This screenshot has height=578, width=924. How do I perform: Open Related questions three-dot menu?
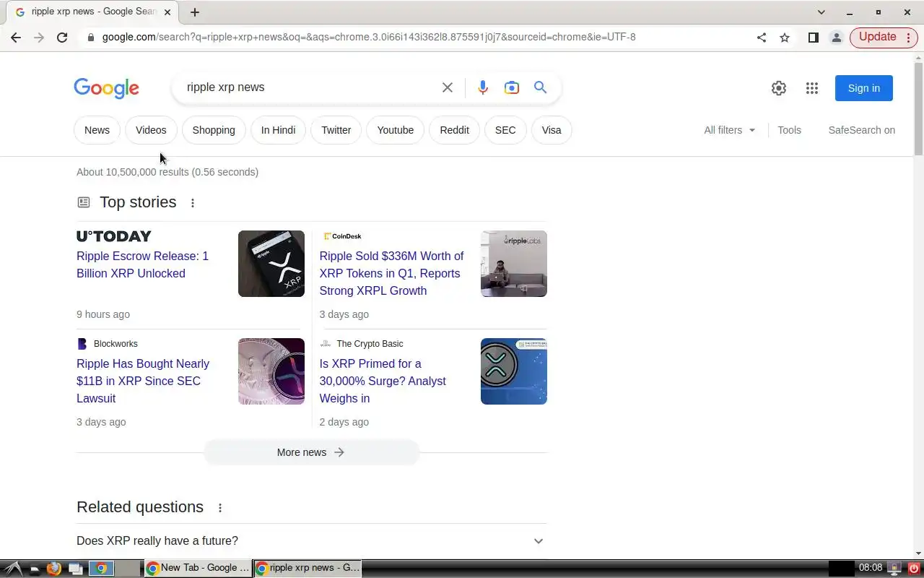coord(220,508)
